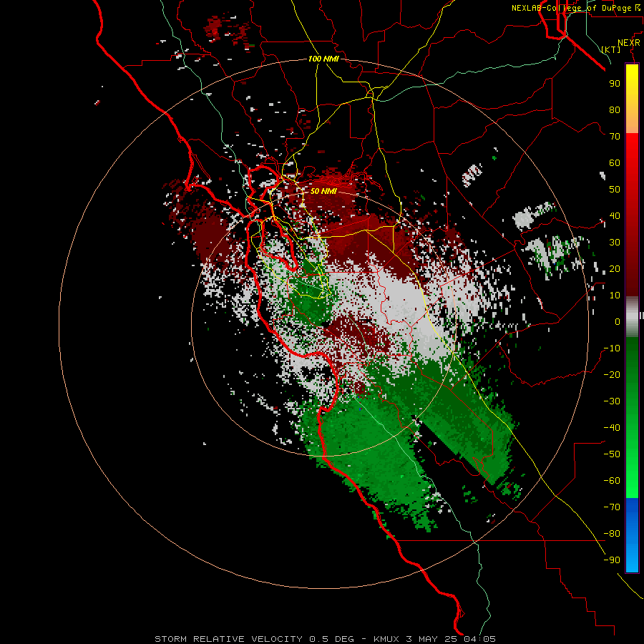The width and height of the screenshot is (644, 644).
Task: Click the gray zero-velocity segment of the scale
Action: [x=632, y=317]
